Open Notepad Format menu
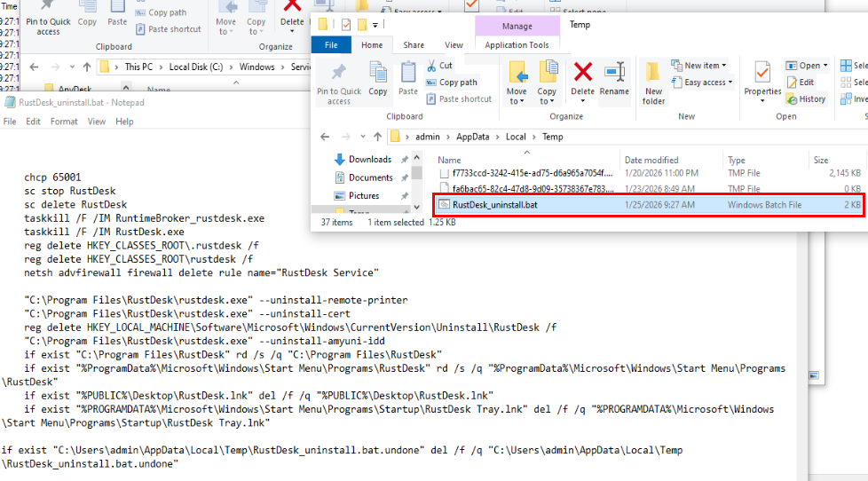Image resolution: width=868 pixels, height=481 pixels. pos(64,122)
